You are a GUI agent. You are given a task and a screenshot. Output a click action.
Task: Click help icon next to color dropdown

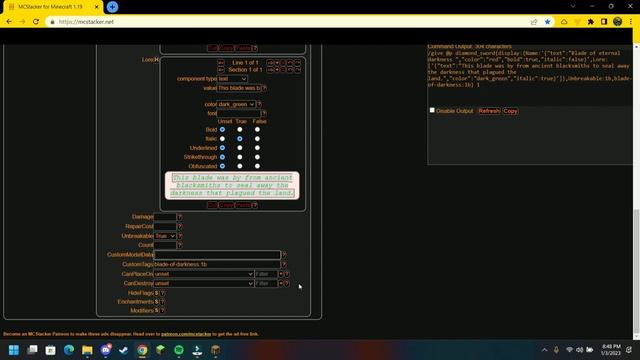(259, 104)
